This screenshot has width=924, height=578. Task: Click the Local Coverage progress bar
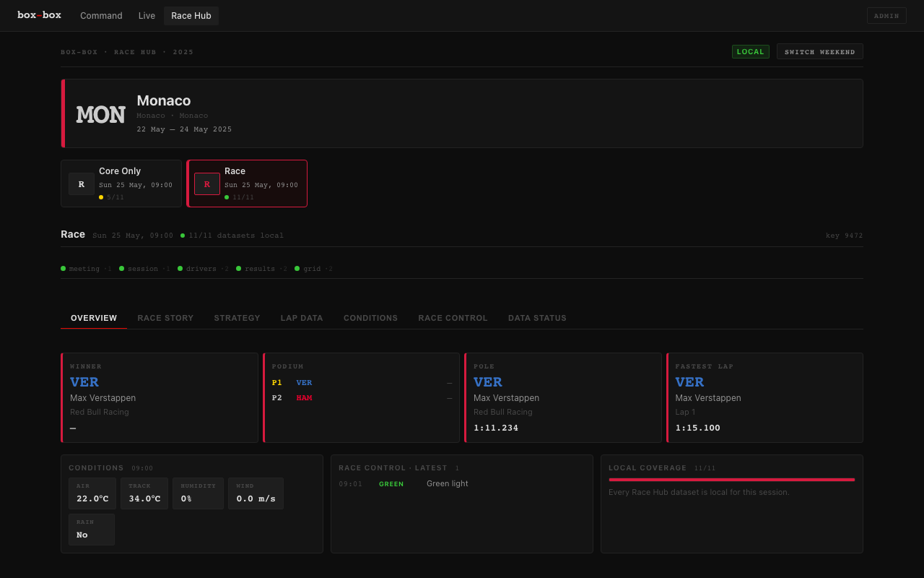point(732,480)
